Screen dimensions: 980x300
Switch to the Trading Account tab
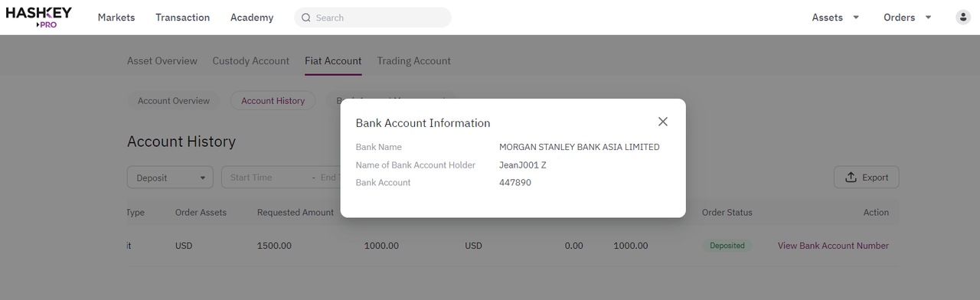coord(413,60)
